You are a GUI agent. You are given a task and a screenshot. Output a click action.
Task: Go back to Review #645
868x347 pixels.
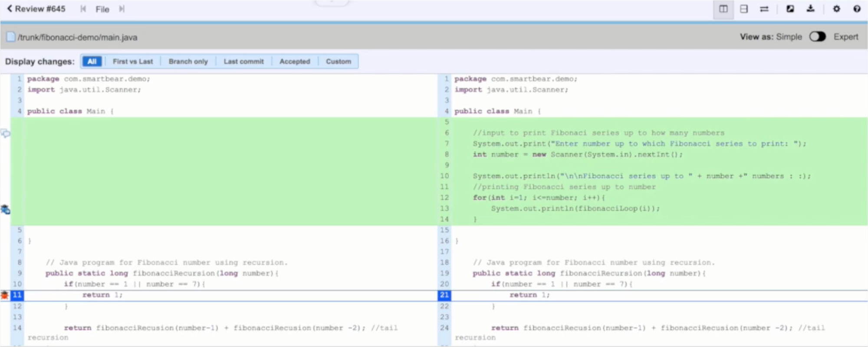[36, 9]
